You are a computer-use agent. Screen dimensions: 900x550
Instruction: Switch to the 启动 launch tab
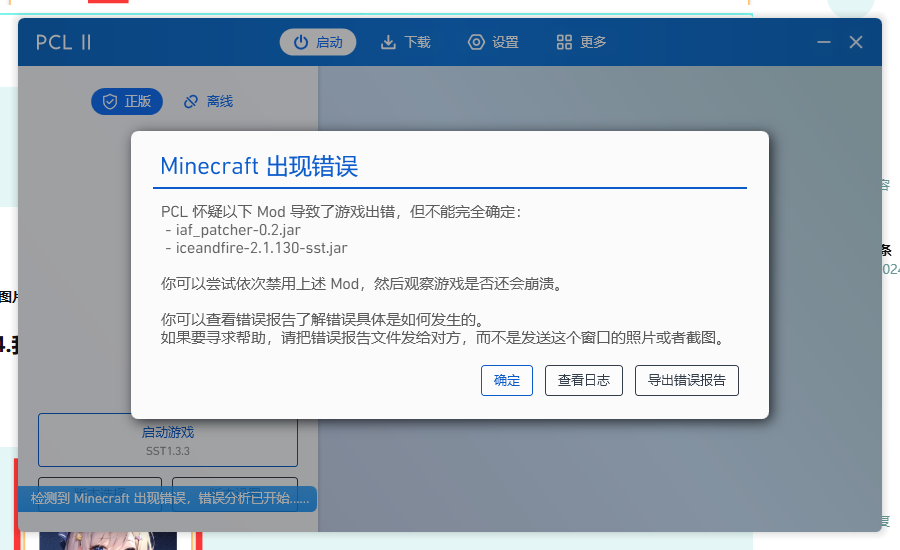[x=317, y=42]
